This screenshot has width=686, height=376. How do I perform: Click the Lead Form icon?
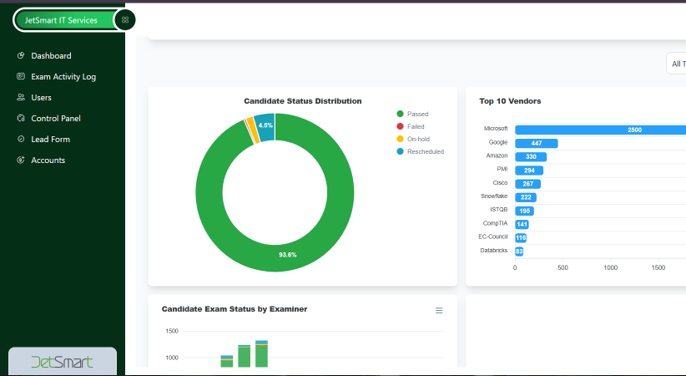pos(21,139)
